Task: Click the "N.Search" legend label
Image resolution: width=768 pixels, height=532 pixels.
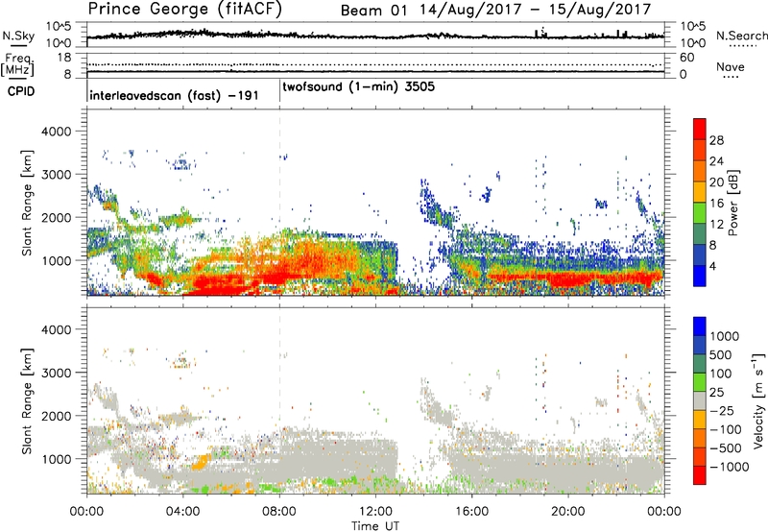Action: [x=741, y=36]
